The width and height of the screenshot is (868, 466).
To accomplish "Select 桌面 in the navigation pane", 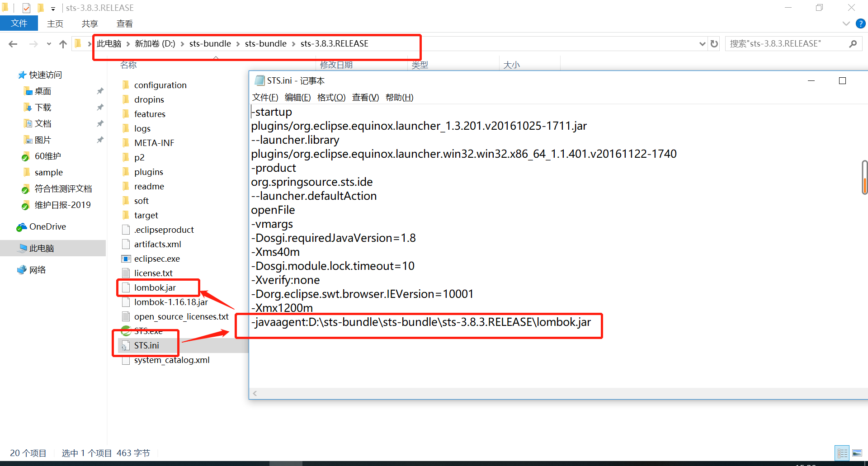I will pos(43,91).
